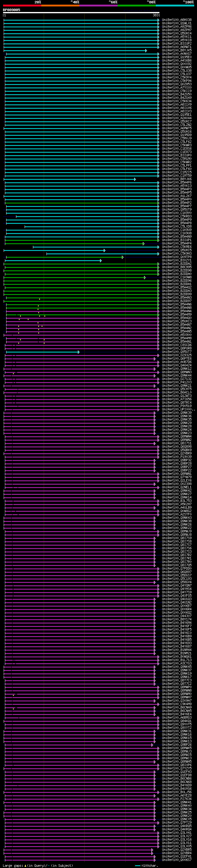Select the UniRef100_A6MWT1 label
Image resolution: width=197 pixels, height=868 pixels.
click(177, 47)
